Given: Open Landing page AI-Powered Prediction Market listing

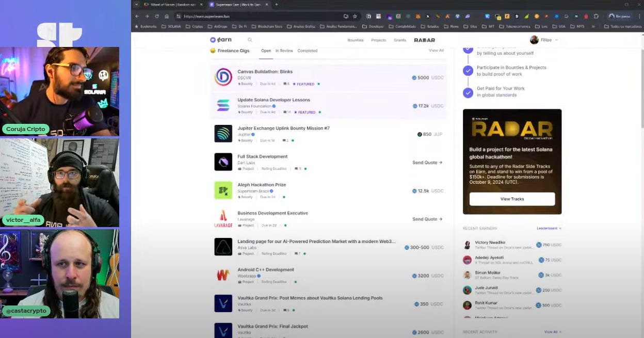Looking at the screenshot, I should point(317,241).
